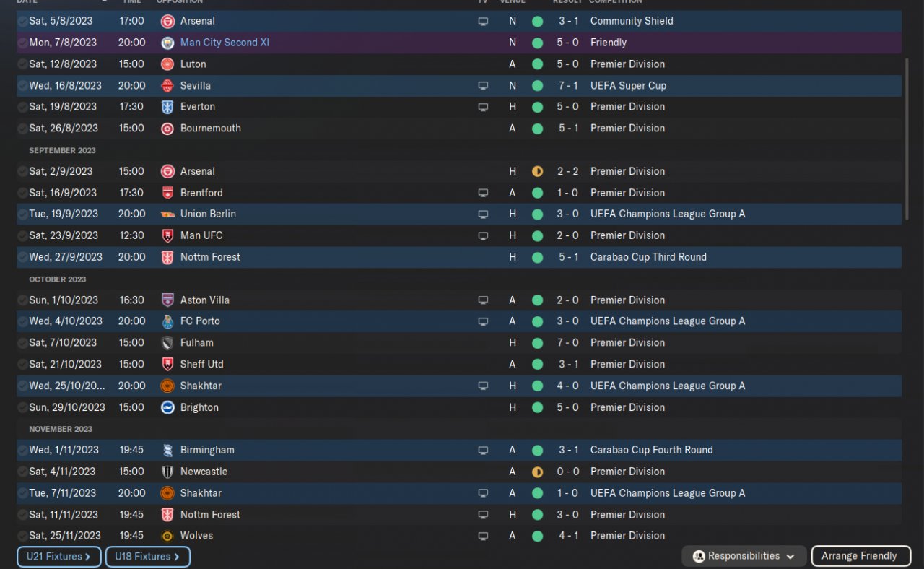Viewport: 924px width, 569px height.
Task: Click the Wolves club badge
Action: (167, 536)
